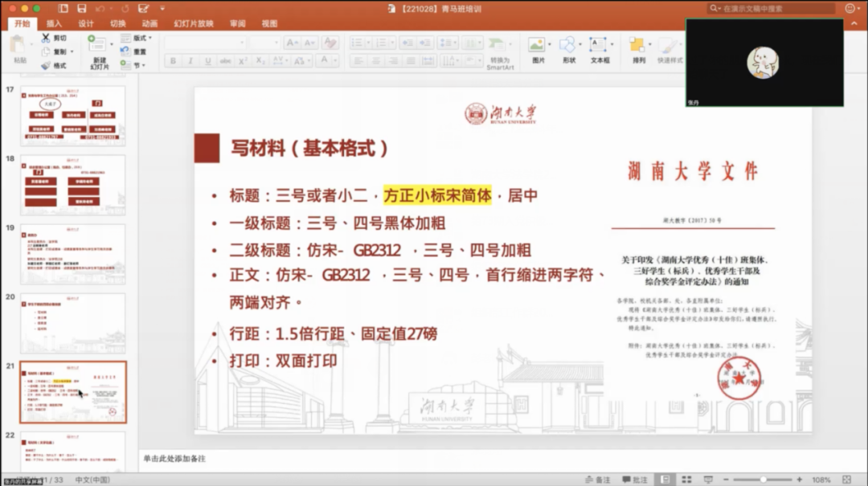Open the font name combo box

click(x=205, y=42)
